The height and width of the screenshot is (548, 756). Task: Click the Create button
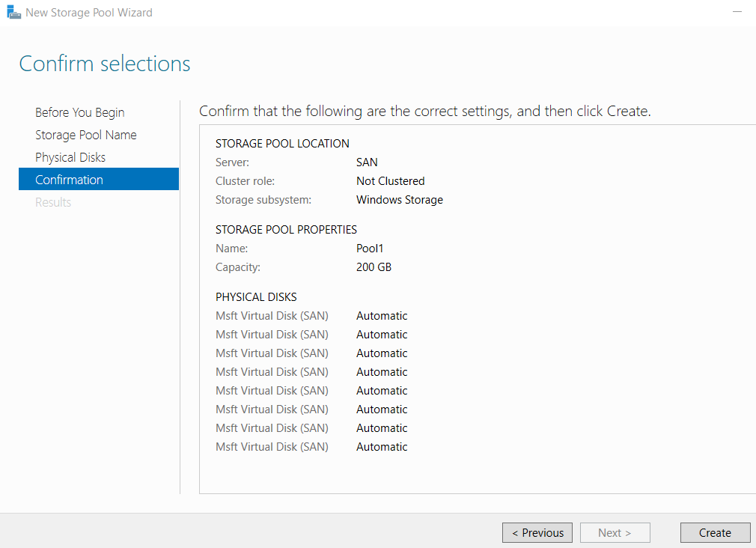[x=715, y=532]
